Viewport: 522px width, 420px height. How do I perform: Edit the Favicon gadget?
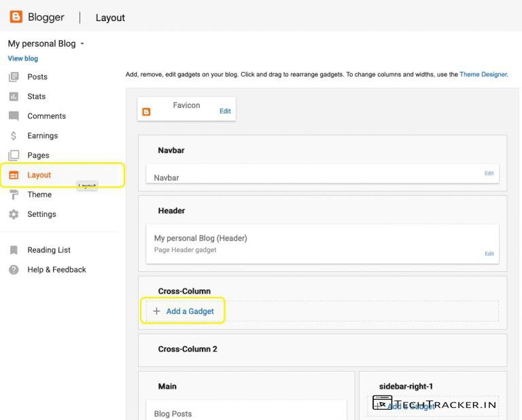225,111
